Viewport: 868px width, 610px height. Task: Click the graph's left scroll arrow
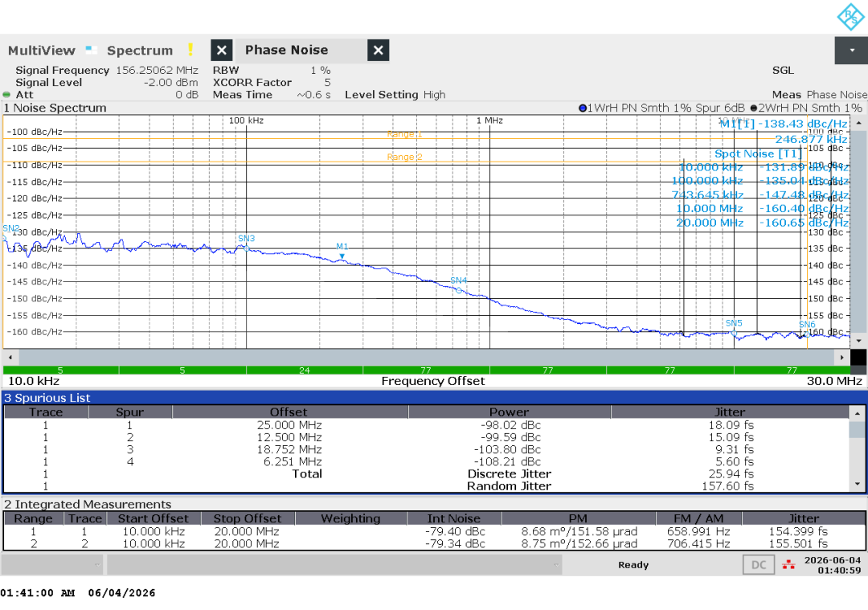tap(10, 358)
